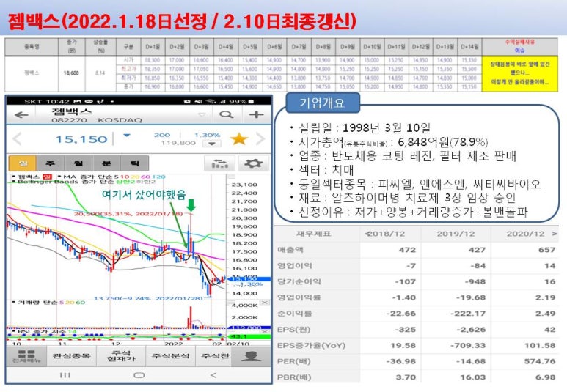Tap the back arrow beside 젬백스 title

21,115
